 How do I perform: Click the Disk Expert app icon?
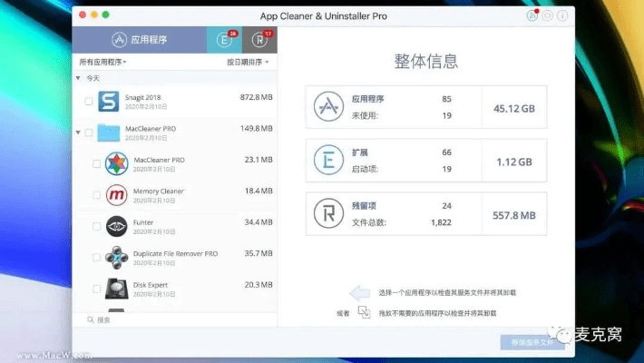[x=116, y=289]
